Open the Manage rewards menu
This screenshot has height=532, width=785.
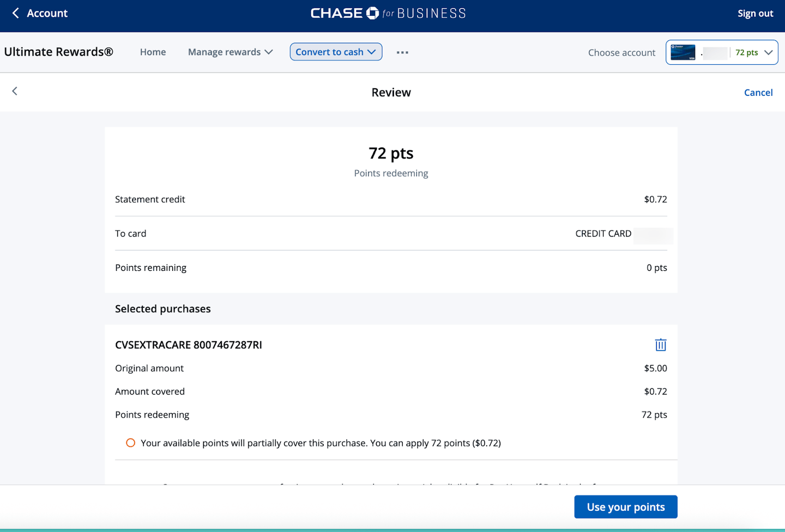click(x=225, y=52)
